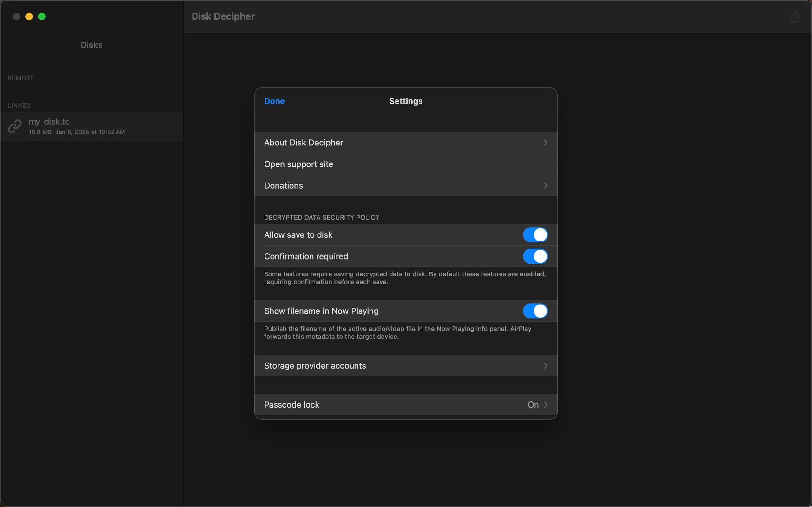Click the green fullscreen window button
The height and width of the screenshot is (507, 812).
click(x=42, y=16)
